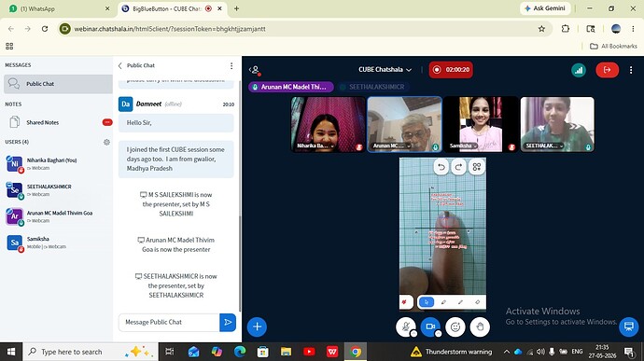Open the users and messages toggle icon
Viewport: 644px width, 361px height.
pyautogui.click(x=255, y=70)
